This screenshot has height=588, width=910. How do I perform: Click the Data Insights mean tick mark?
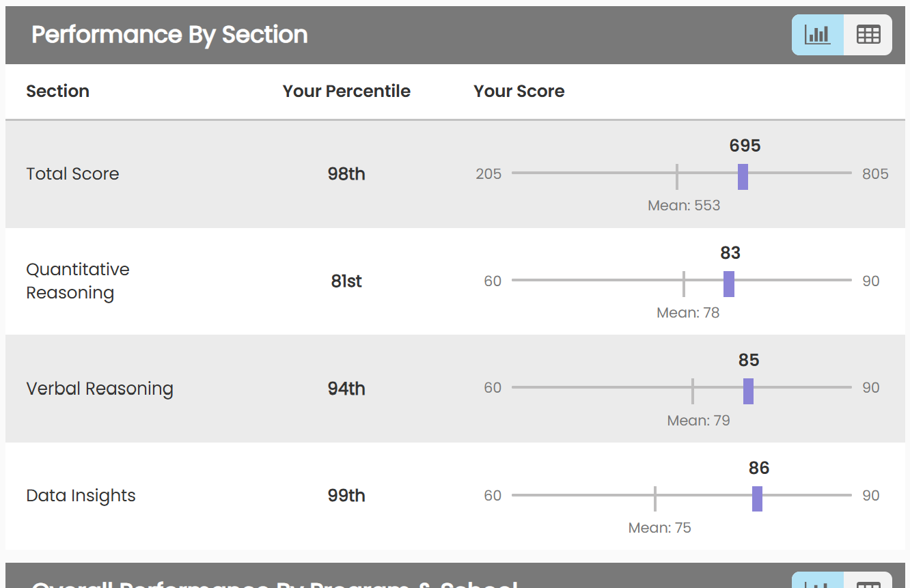[x=654, y=499]
